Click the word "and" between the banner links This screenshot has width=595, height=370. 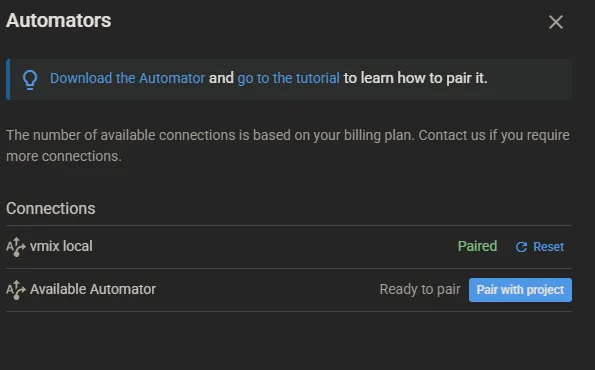pyautogui.click(x=221, y=78)
